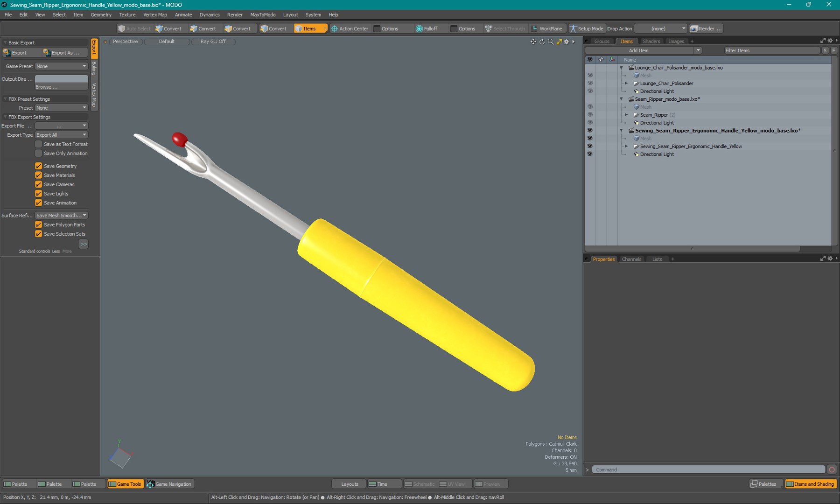Expand the Lounge_Chair_Polisander item

pyautogui.click(x=626, y=83)
